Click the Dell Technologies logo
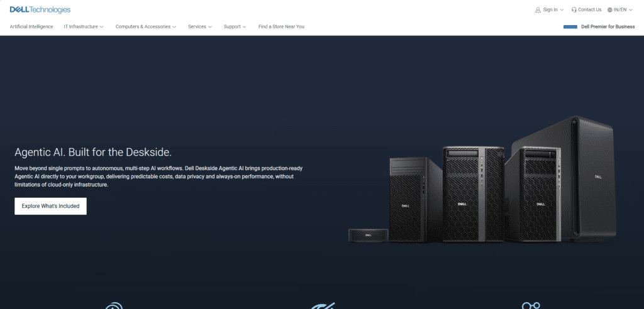Screen dimensions: 644x309 40,10
